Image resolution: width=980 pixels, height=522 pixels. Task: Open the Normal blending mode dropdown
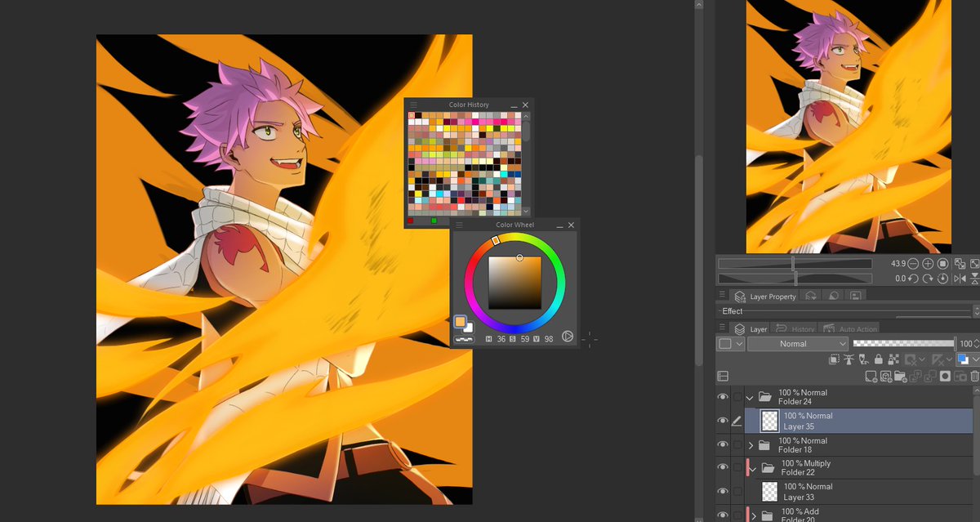798,344
